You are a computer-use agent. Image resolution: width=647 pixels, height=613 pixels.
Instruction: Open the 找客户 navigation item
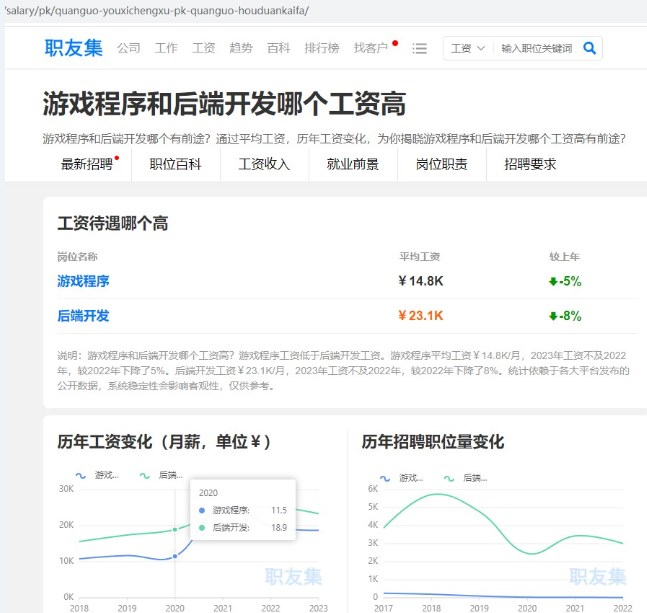pos(371,48)
